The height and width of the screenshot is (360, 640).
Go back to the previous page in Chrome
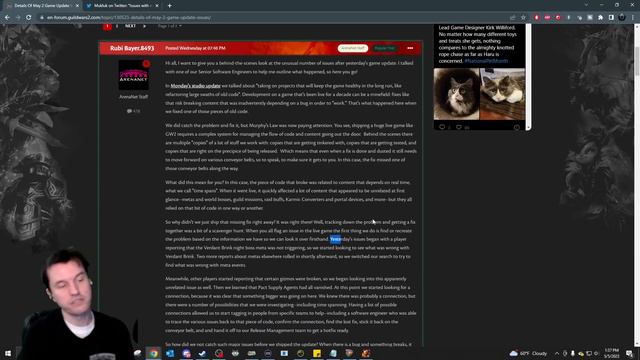pos(7,18)
